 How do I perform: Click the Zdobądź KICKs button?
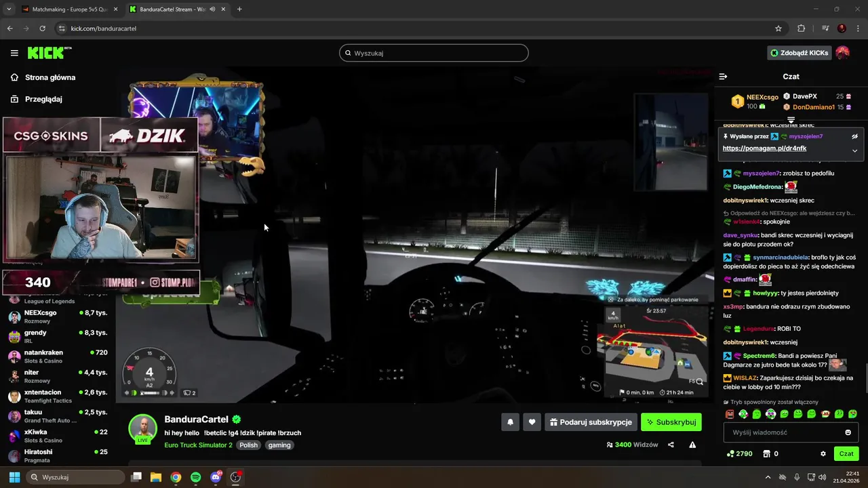[x=799, y=53]
